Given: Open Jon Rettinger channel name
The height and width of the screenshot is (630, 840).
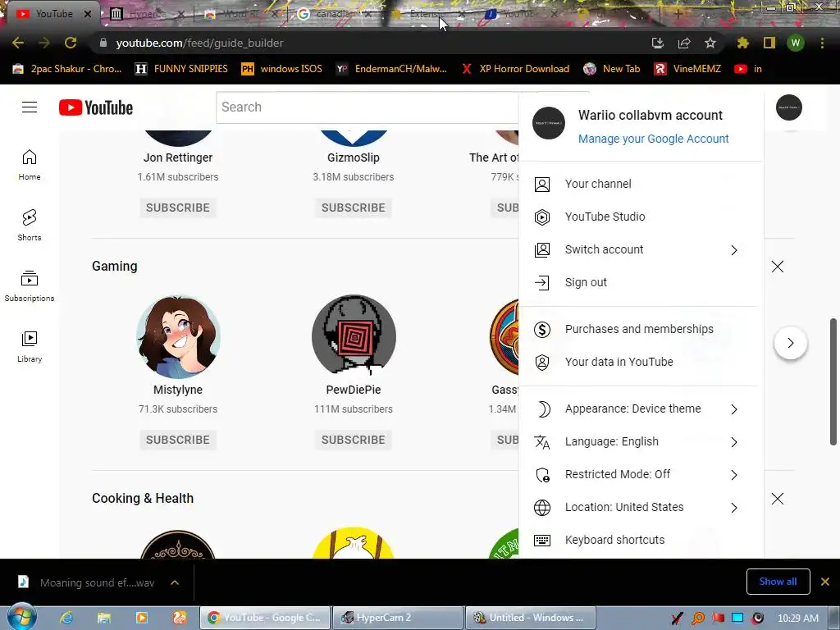Looking at the screenshot, I should point(178,157).
